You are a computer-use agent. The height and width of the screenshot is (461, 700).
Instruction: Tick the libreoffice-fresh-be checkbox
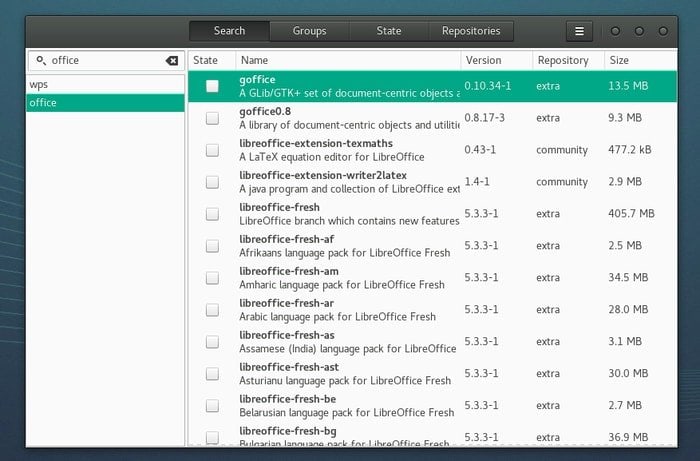pos(212,406)
